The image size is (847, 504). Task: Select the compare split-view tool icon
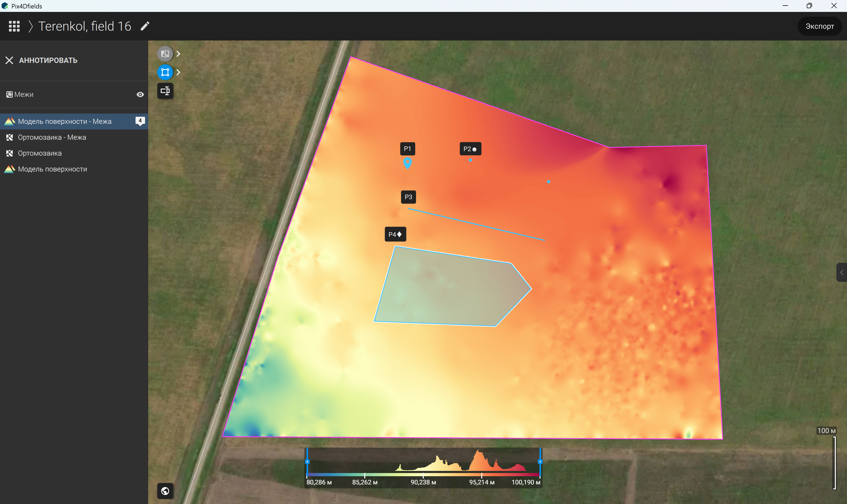[165, 54]
